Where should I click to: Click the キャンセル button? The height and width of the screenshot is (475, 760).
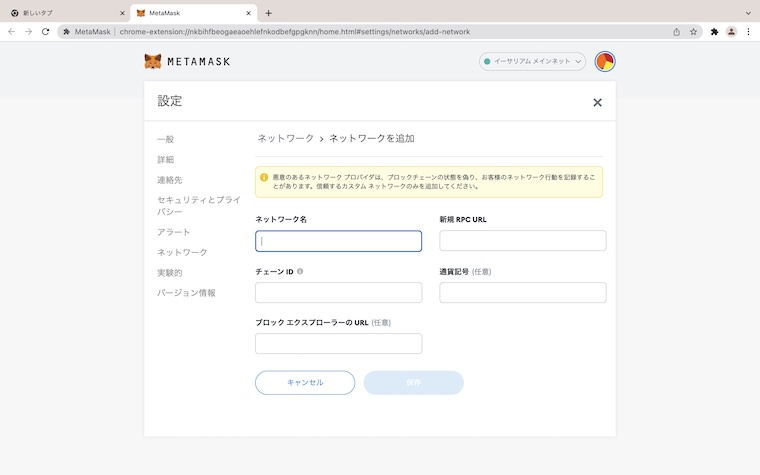(x=305, y=382)
